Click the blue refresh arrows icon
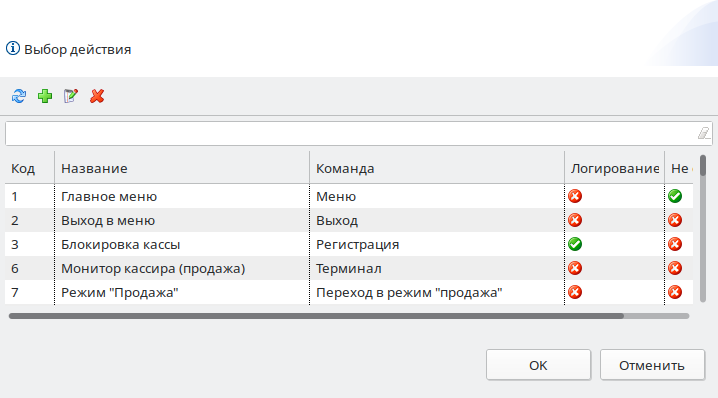 (x=19, y=96)
